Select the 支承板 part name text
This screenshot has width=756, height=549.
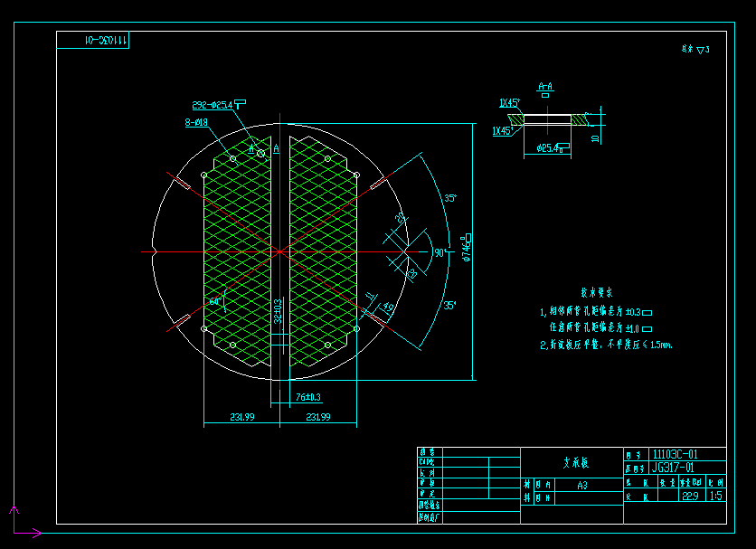(x=576, y=463)
